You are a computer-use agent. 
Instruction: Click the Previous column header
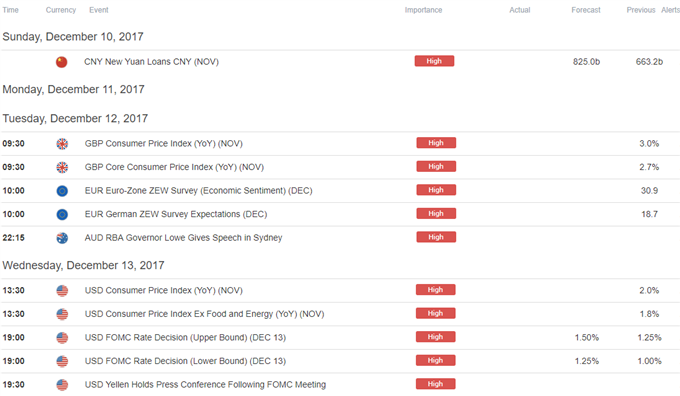coord(641,10)
